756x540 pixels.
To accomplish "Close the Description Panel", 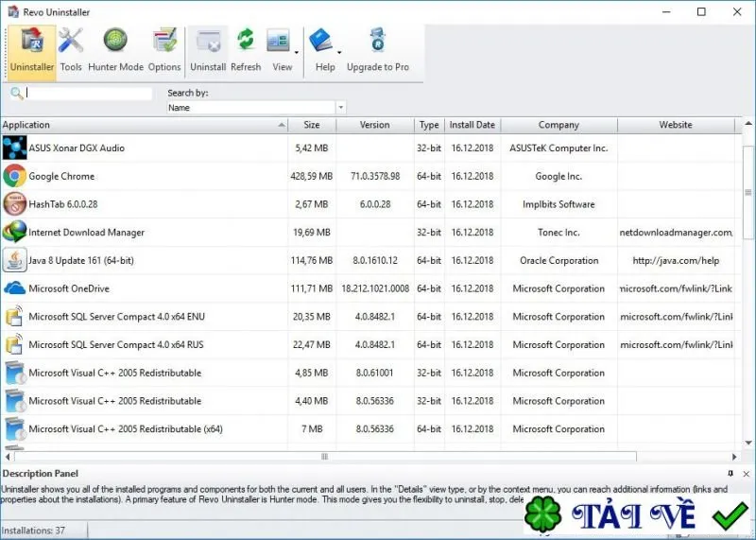I will [x=746, y=474].
